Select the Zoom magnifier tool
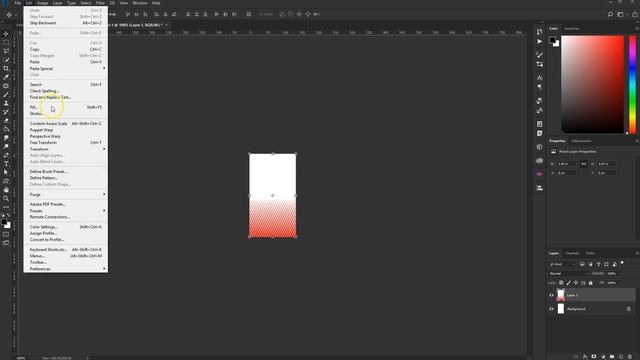 pyautogui.click(x=6, y=198)
